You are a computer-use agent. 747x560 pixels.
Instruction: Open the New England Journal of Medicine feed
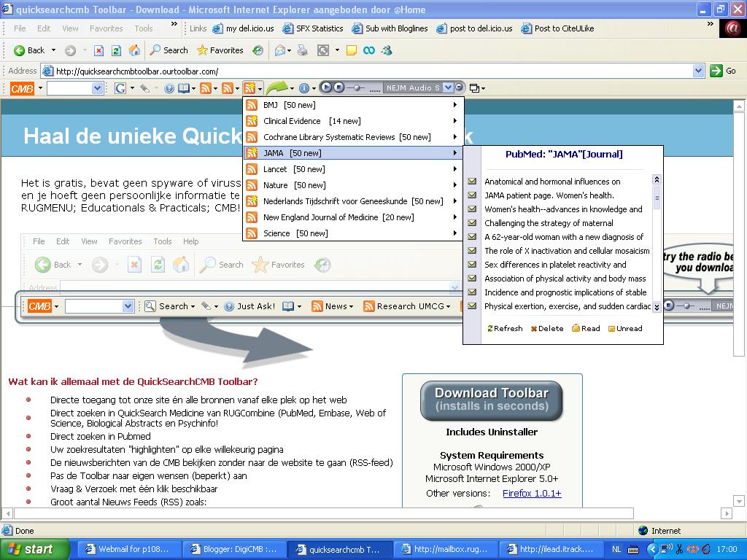click(x=352, y=217)
